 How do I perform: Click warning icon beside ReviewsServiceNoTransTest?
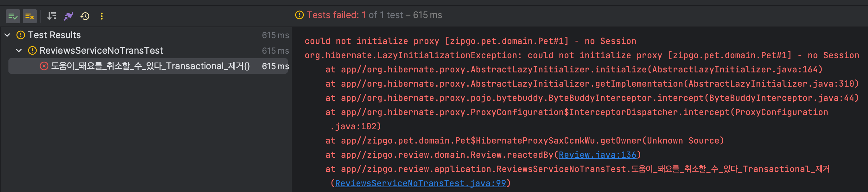coord(32,50)
